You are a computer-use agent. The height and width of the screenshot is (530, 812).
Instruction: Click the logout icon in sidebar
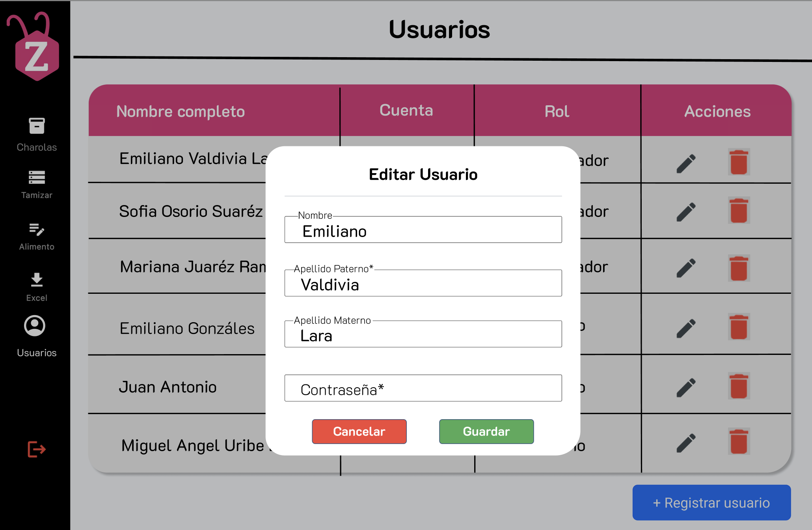tap(37, 449)
